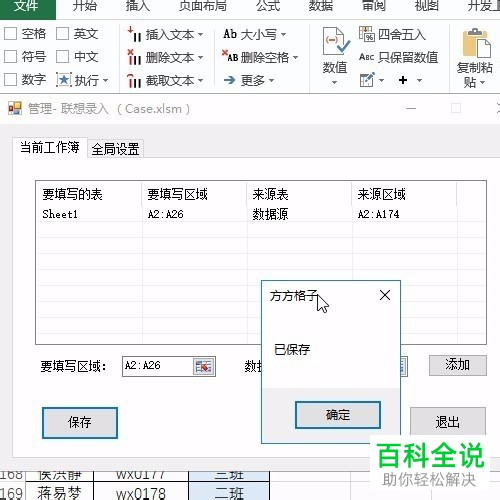Click the 确定 (OK) button
This screenshot has height=500, width=500.
pos(338,415)
